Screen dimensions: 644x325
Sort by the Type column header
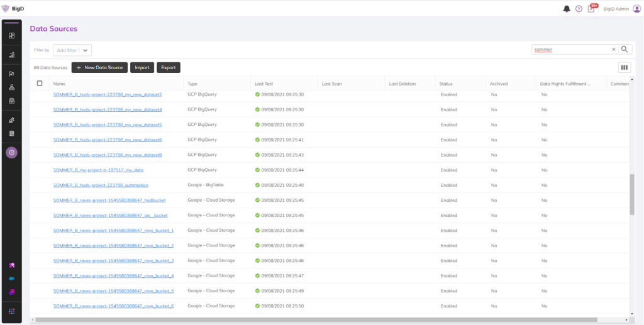(192, 84)
